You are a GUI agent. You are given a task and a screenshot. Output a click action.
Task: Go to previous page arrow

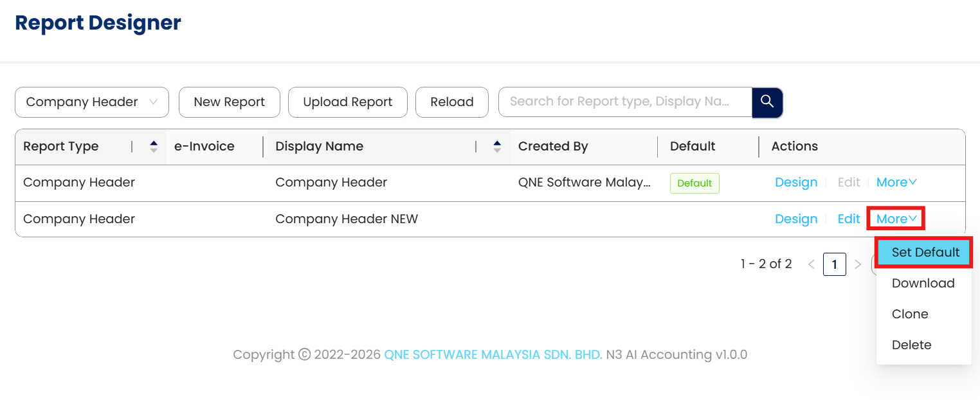tap(812, 264)
